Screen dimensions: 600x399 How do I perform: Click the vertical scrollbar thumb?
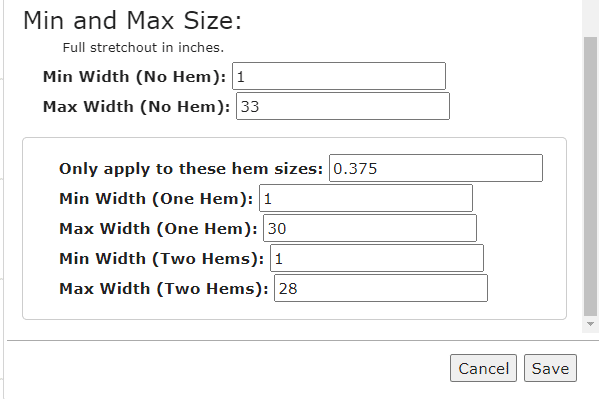590,176
